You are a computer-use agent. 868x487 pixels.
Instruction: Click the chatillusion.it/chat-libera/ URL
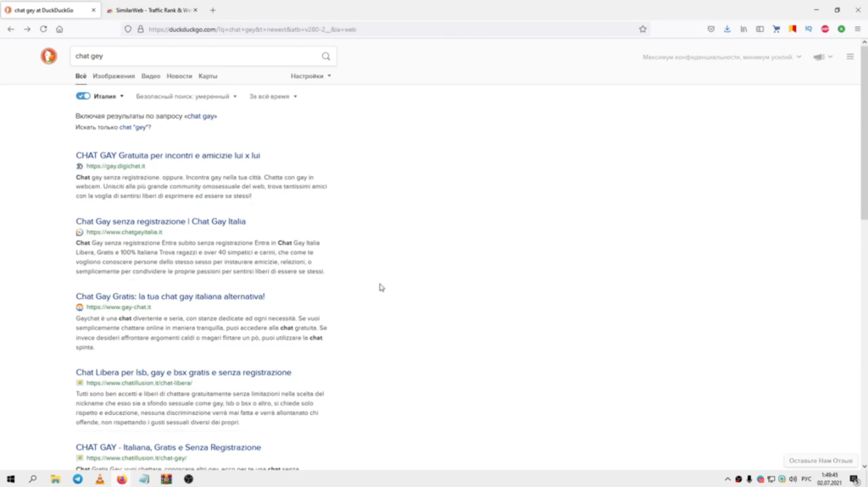click(140, 383)
